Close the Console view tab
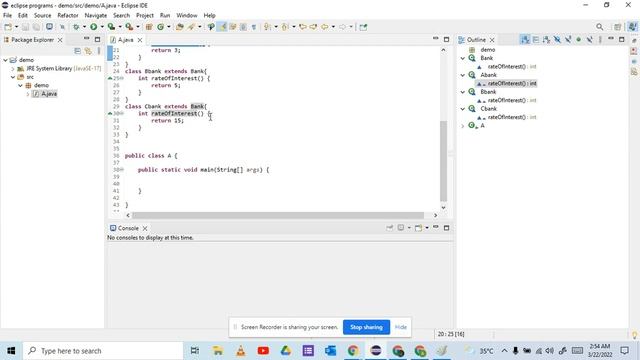Image resolution: width=640 pixels, height=360 pixels. point(145,228)
